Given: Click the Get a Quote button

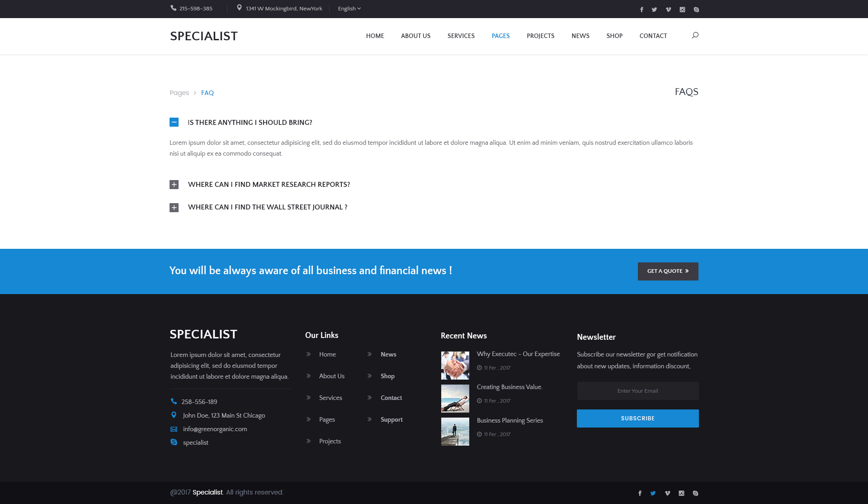Looking at the screenshot, I should coord(668,271).
